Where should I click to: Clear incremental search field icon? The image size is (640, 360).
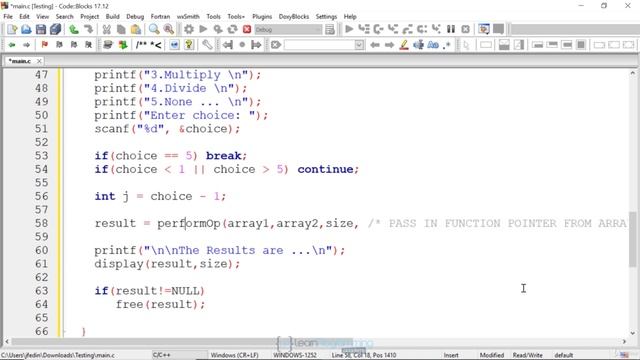pos(276,45)
